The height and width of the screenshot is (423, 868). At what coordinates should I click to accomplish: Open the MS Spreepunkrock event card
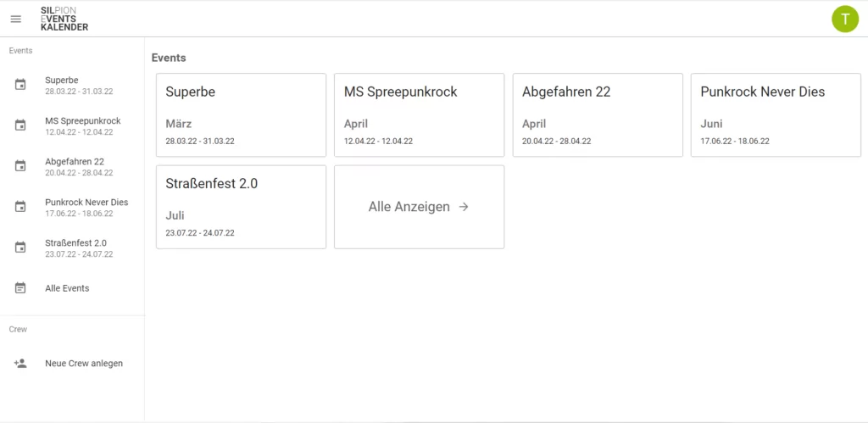coord(419,115)
